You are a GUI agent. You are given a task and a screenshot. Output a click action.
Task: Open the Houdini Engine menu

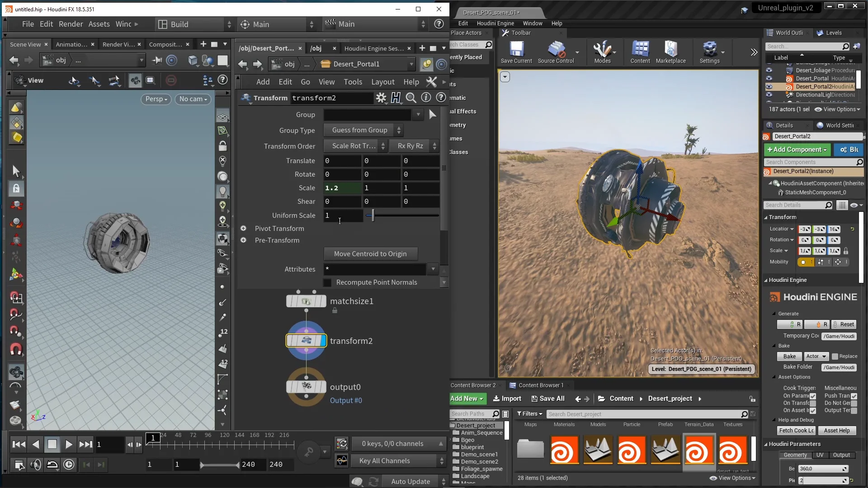tap(495, 23)
